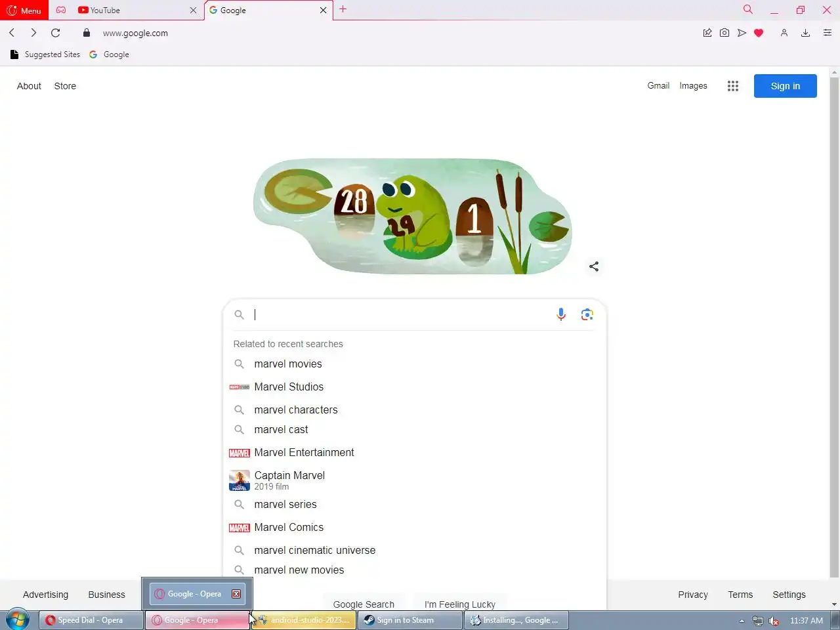Switch to Speed Dial - Opera taskbar window
The image size is (840, 630).
click(x=91, y=620)
